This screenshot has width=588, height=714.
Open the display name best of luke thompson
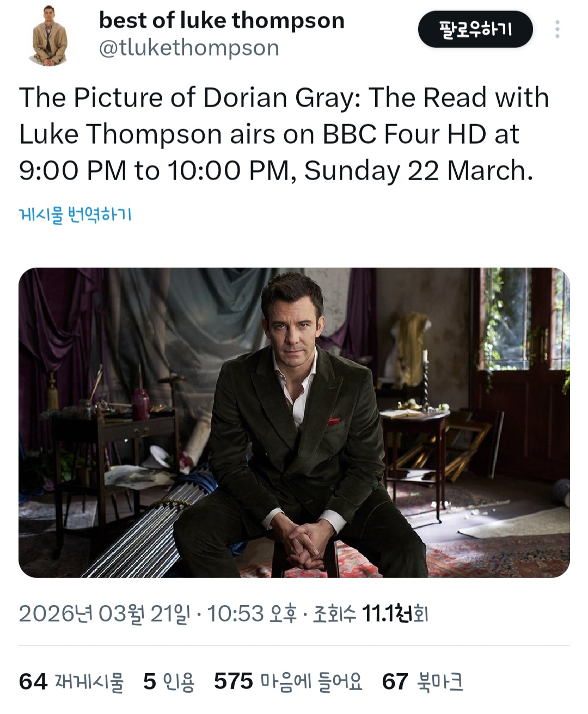[x=222, y=21]
